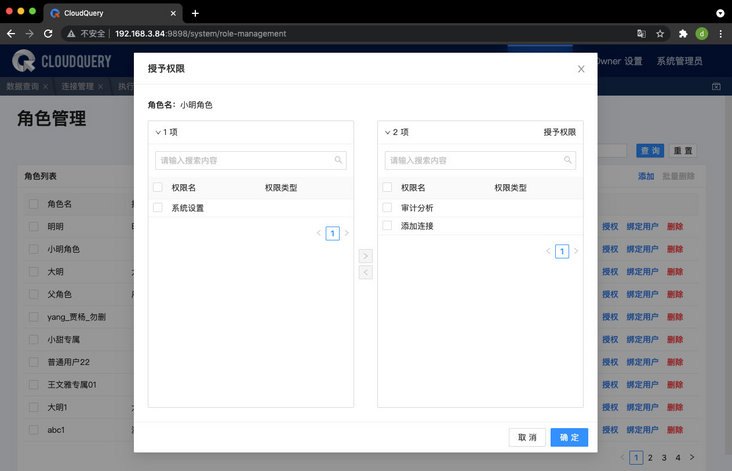Open the green profile avatar

[x=702, y=34]
